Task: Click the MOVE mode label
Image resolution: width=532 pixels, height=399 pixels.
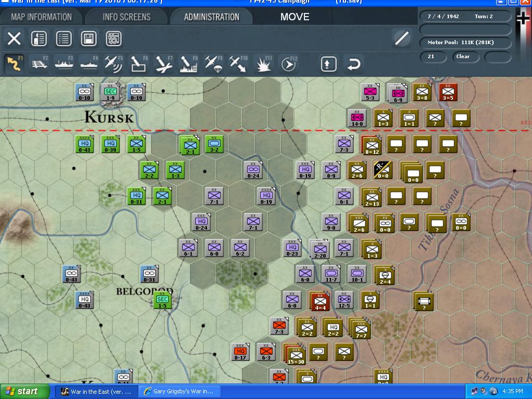Action: [x=295, y=17]
